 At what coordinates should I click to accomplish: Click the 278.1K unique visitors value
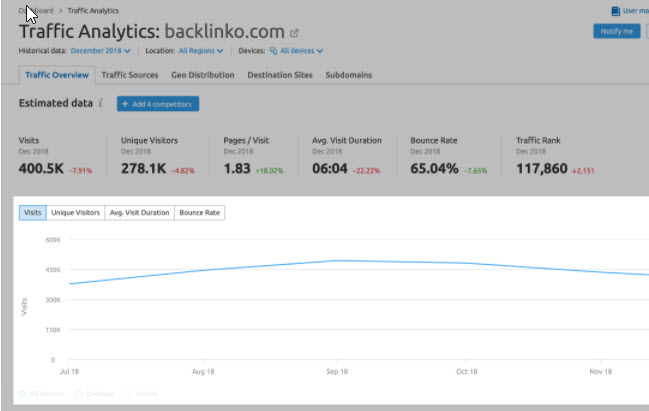point(143,169)
